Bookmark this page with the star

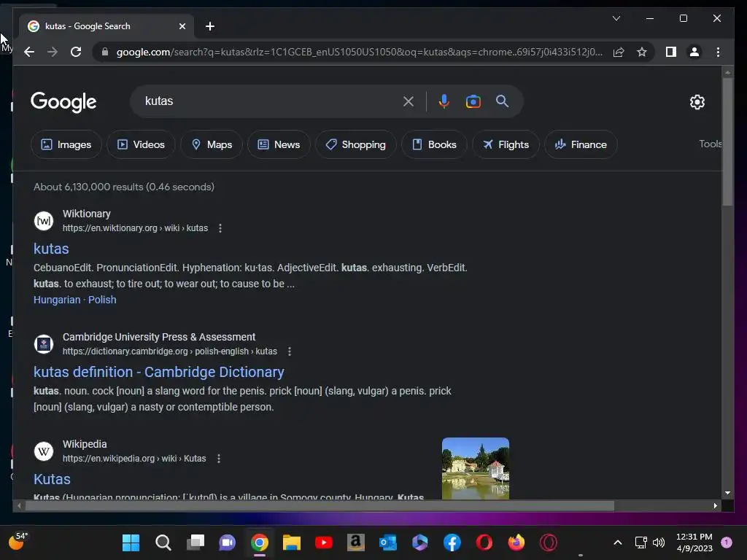click(642, 52)
